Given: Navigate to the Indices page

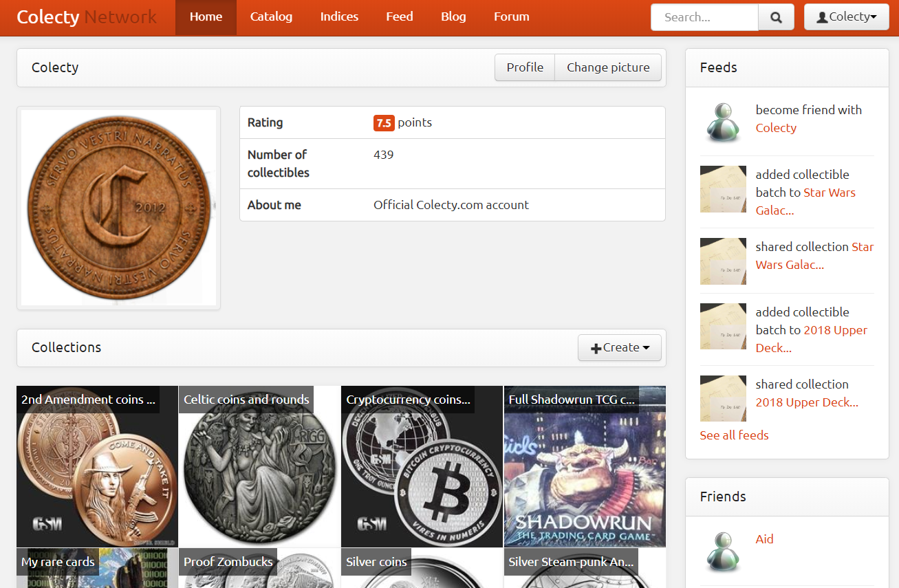Looking at the screenshot, I should click(339, 17).
